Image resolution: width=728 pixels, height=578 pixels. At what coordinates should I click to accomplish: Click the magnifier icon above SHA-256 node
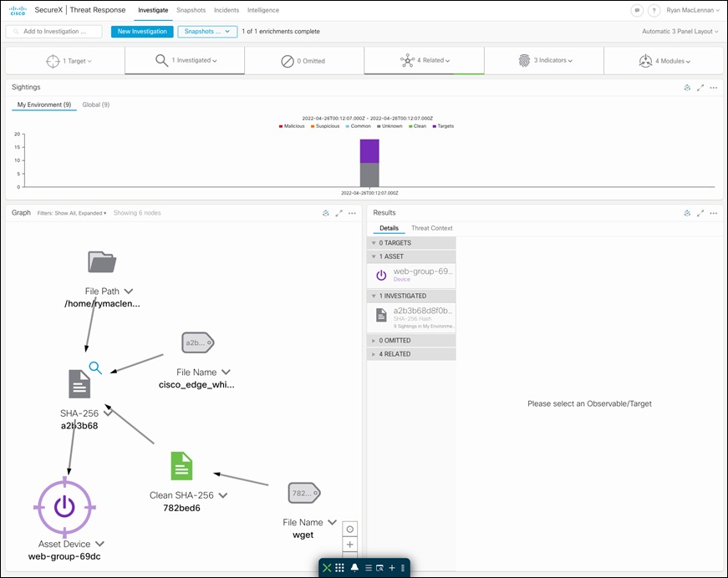pos(95,368)
